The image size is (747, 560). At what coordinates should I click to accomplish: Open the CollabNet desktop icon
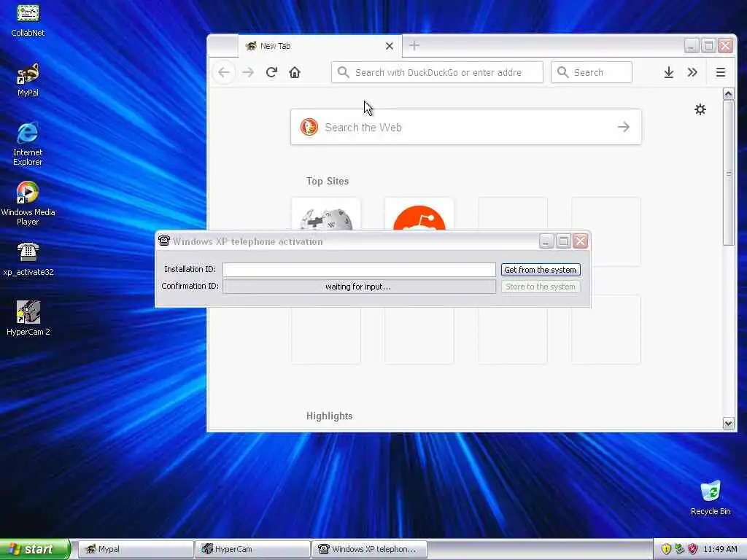click(x=28, y=19)
